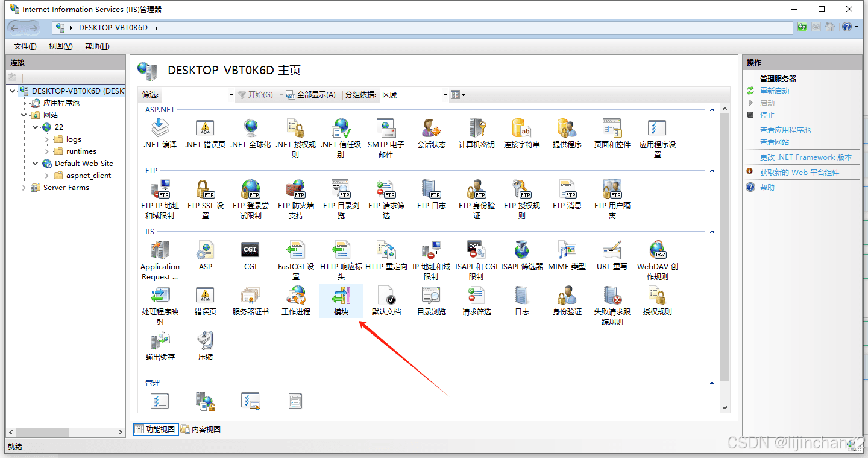
Task: Open ISAPI 筛选器 feature
Action: (x=522, y=255)
